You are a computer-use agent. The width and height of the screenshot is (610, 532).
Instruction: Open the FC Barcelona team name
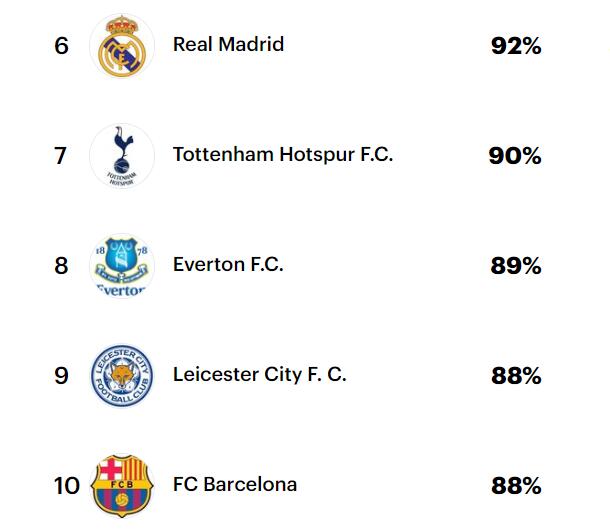(235, 485)
